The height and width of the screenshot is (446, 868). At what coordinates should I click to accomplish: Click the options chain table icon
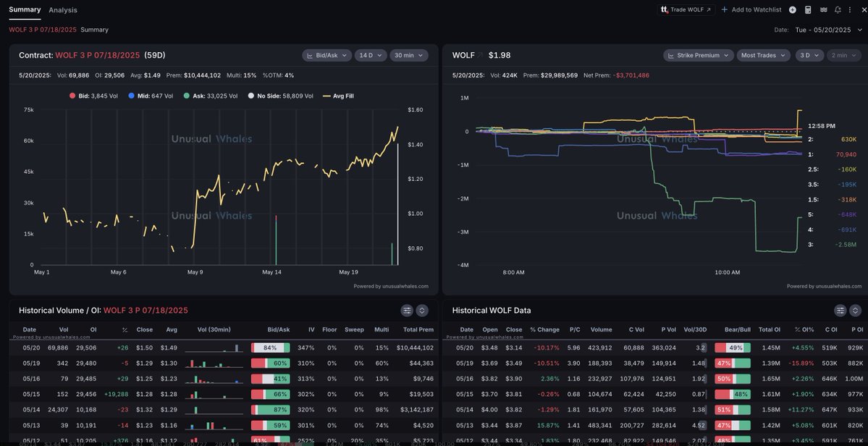823,9
